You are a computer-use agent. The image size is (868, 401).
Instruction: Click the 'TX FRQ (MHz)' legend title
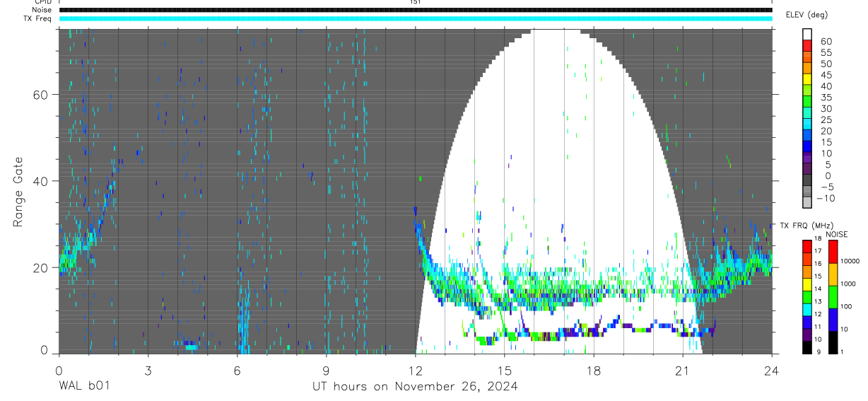pyautogui.click(x=807, y=226)
